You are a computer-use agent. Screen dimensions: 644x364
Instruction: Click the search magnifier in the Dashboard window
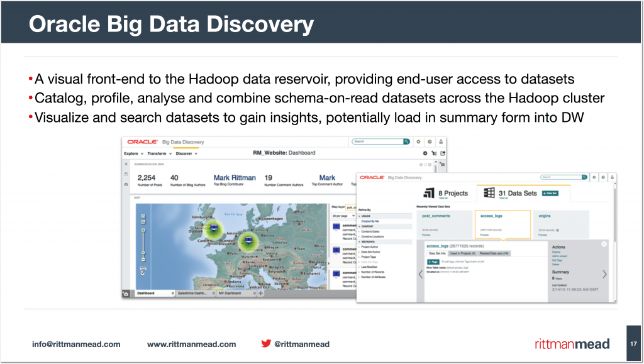pos(406,141)
